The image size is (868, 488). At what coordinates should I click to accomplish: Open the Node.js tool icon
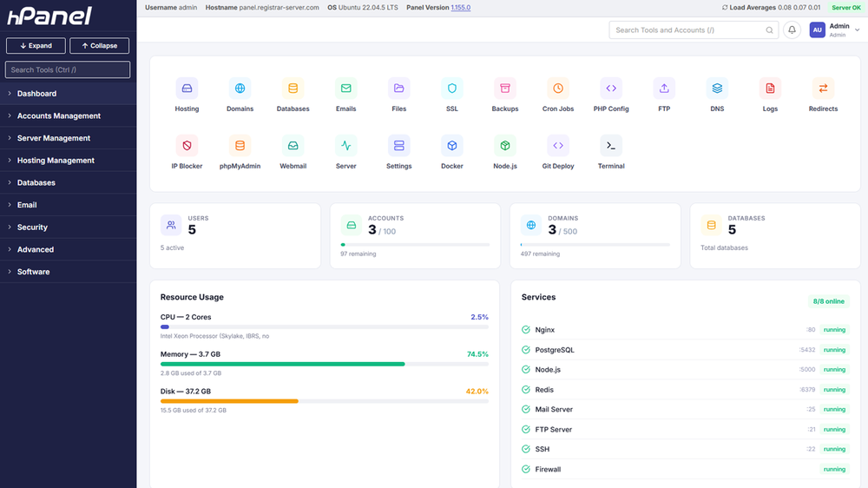point(505,146)
